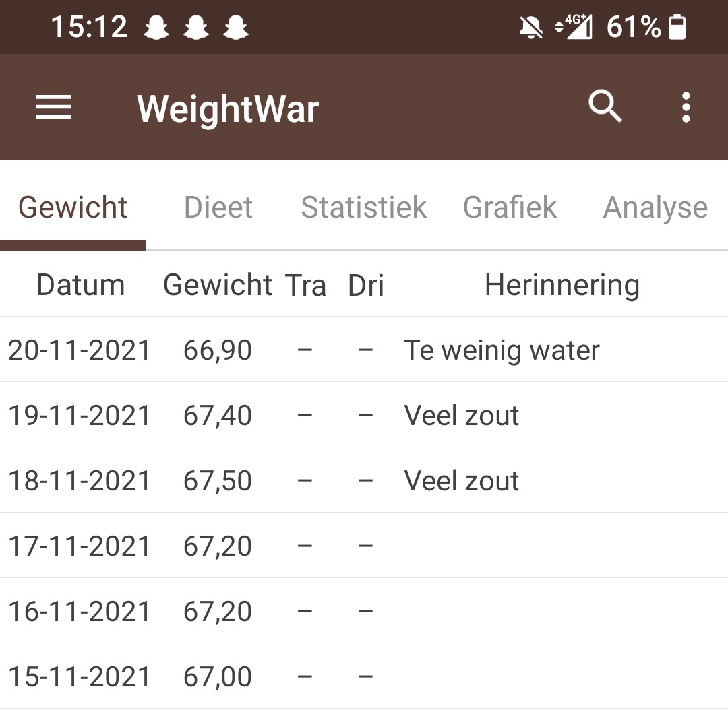Open the 20-11-2021 weight entry
The width and height of the screenshot is (728, 710).
pyautogui.click(x=79, y=350)
